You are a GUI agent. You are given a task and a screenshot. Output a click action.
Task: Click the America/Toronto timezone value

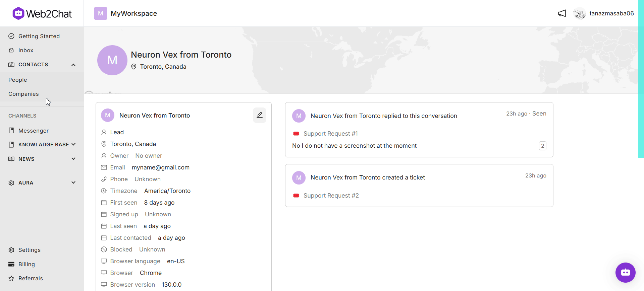pyautogui.click(x=167, y=191)
